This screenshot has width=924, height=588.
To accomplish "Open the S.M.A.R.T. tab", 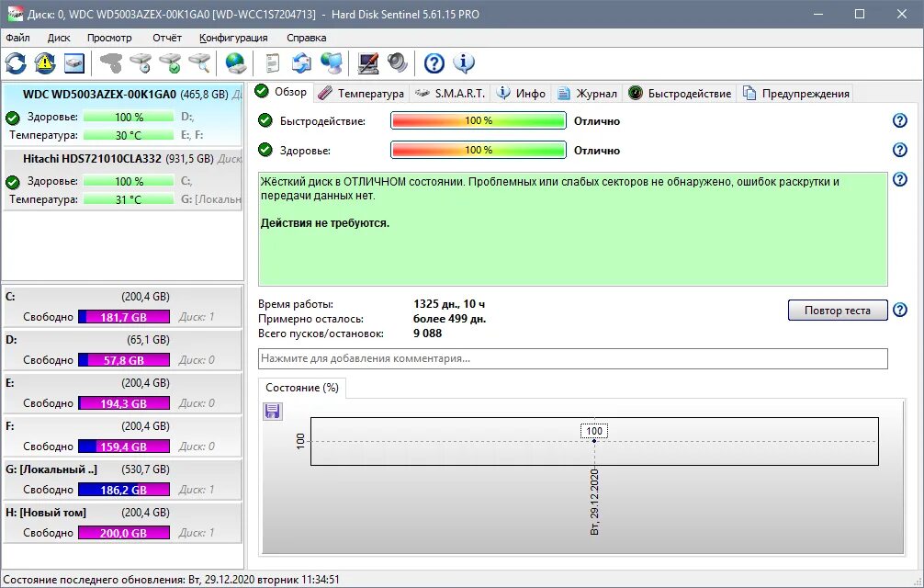I will point(450,93).
